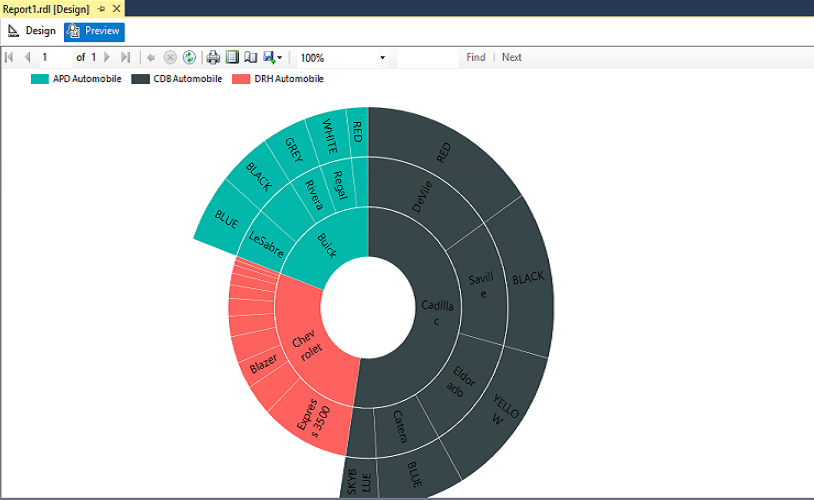This screenshot has height=500, width=814.
Task: Go to first page of report
Action: click(x=9, y=57)
